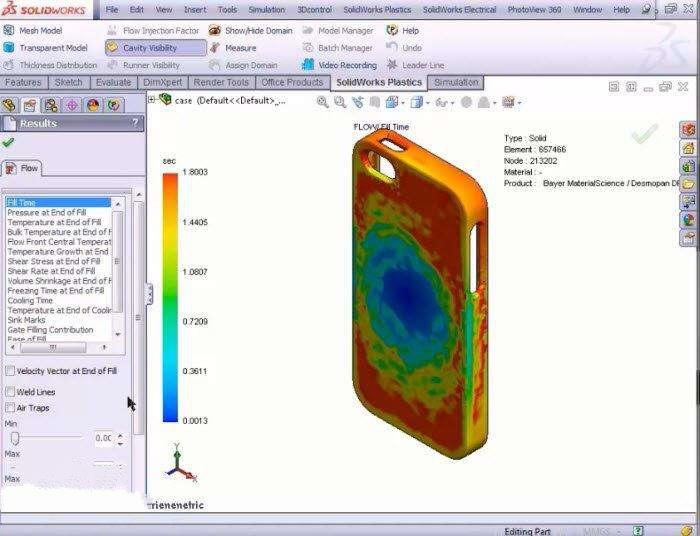
Task: Click results list scroll-down arrow
Action: pos(118,334)
